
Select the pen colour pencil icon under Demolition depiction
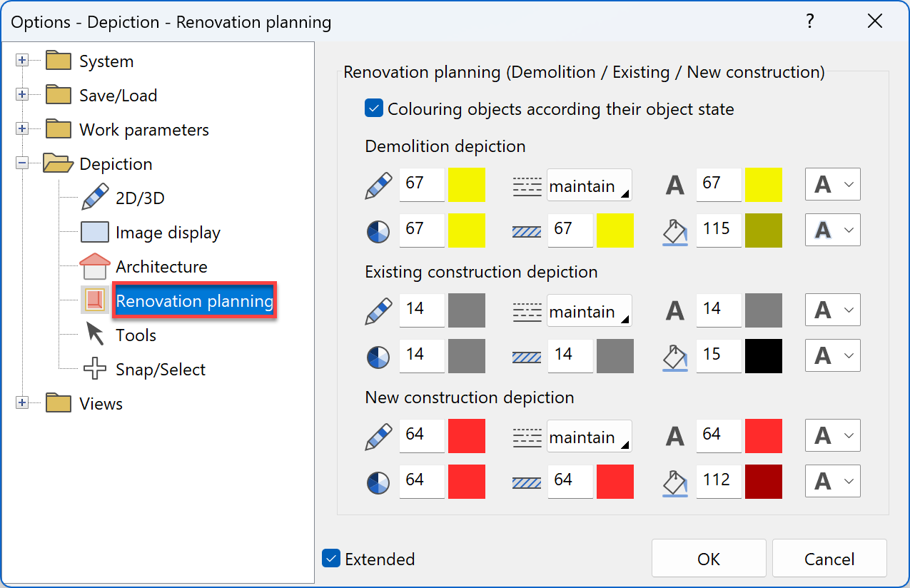coord(378,184)
